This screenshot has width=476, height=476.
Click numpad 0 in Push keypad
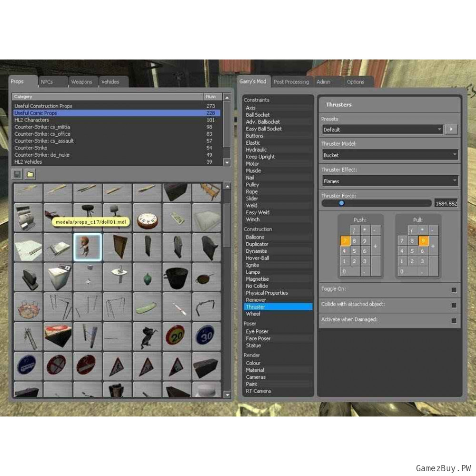(x=349, y=271)
